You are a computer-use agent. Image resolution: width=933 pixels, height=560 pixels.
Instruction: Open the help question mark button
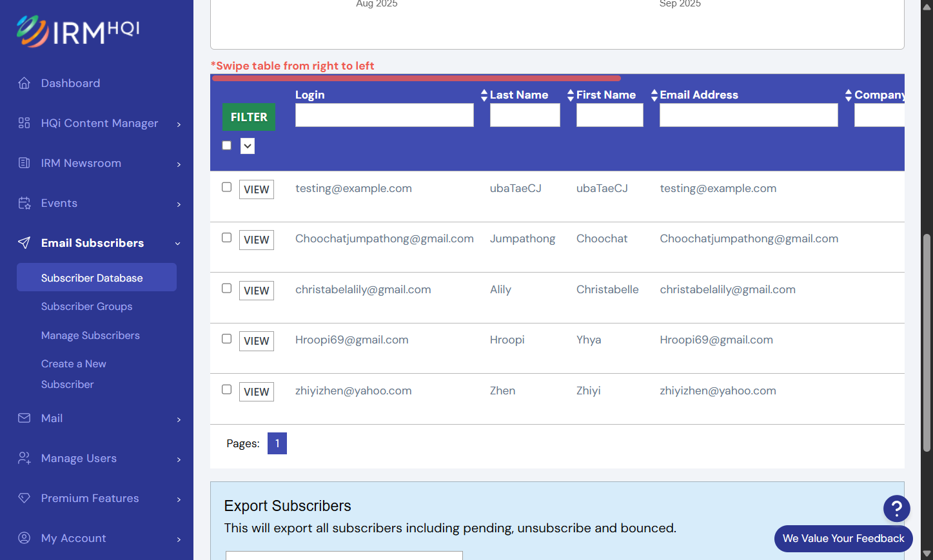[x=897, y=508]
